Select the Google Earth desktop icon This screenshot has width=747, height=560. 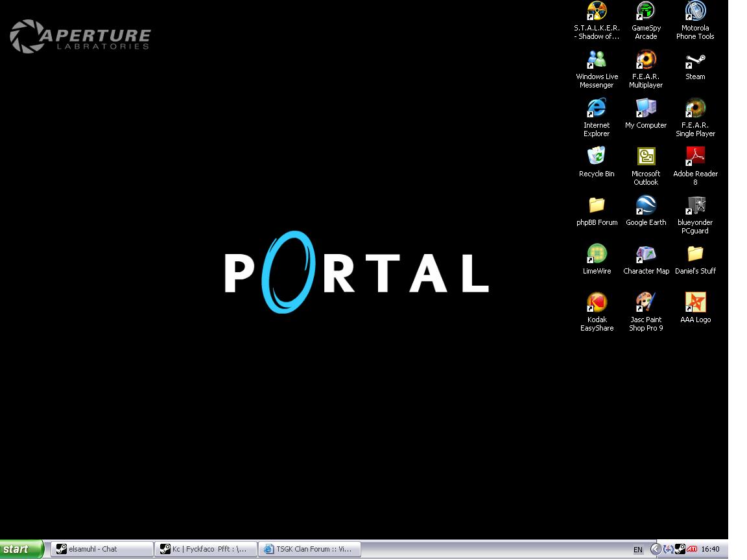point(646,206)
